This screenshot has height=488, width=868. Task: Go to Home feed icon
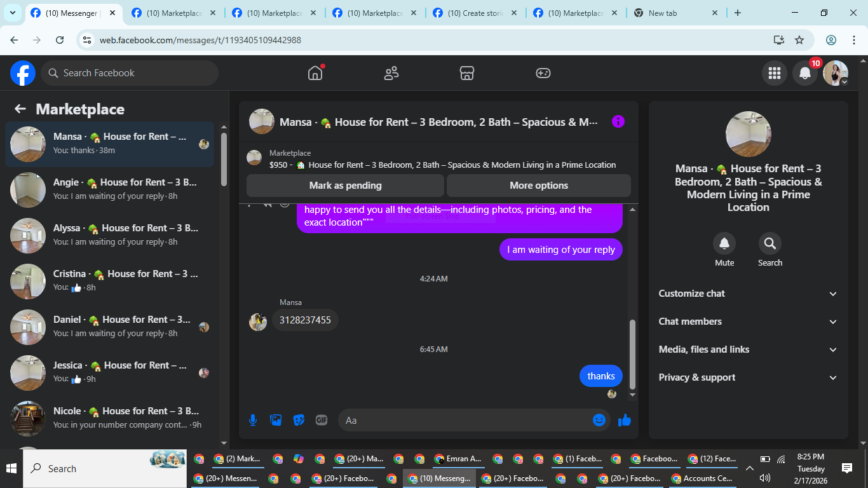(x=315, y=73)
